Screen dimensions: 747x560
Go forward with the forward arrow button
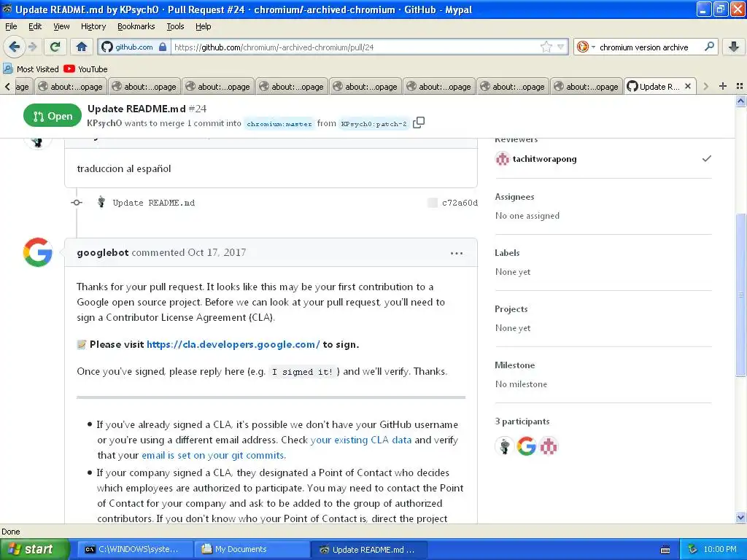pos(32,47)
